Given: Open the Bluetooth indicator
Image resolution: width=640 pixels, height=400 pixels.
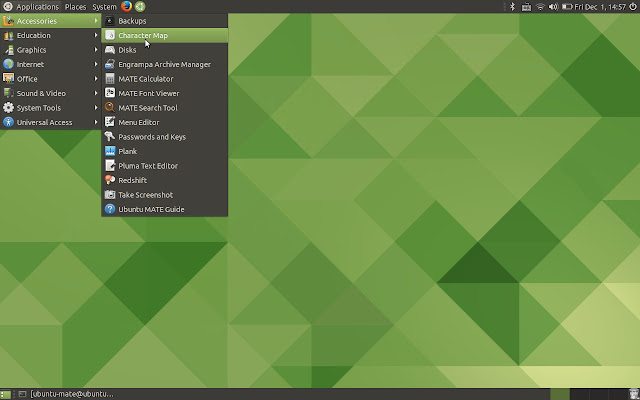Looking at the screenshot, I should [513, 7].
